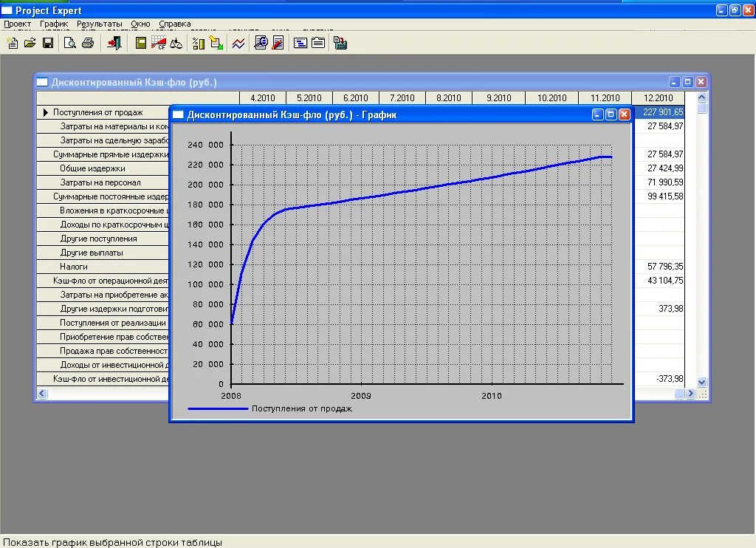Show the graph of the selected table row
Image resolution: width=756 pixels, height=548 pixels.
click(x=238, y=44)
